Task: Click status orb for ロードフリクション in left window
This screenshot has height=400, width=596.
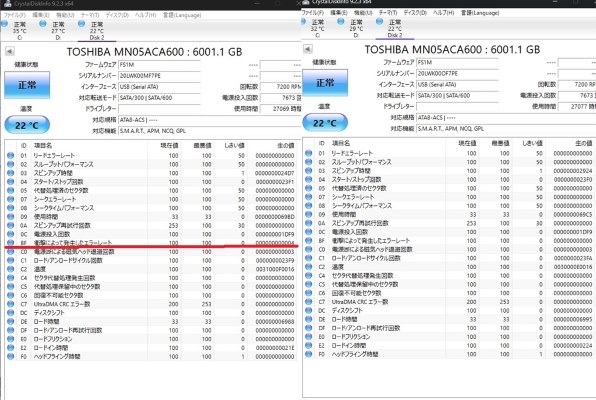Action: [x=11, y=339]
